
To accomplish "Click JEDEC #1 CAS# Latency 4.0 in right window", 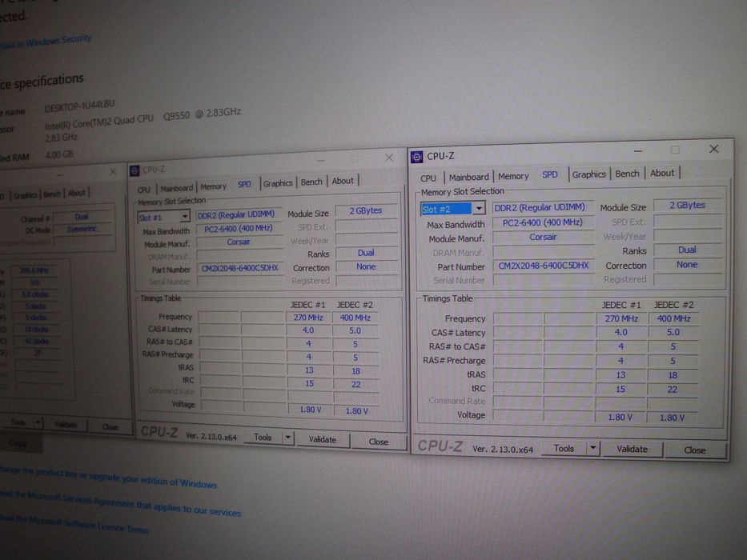I will (x=621, y=332).
